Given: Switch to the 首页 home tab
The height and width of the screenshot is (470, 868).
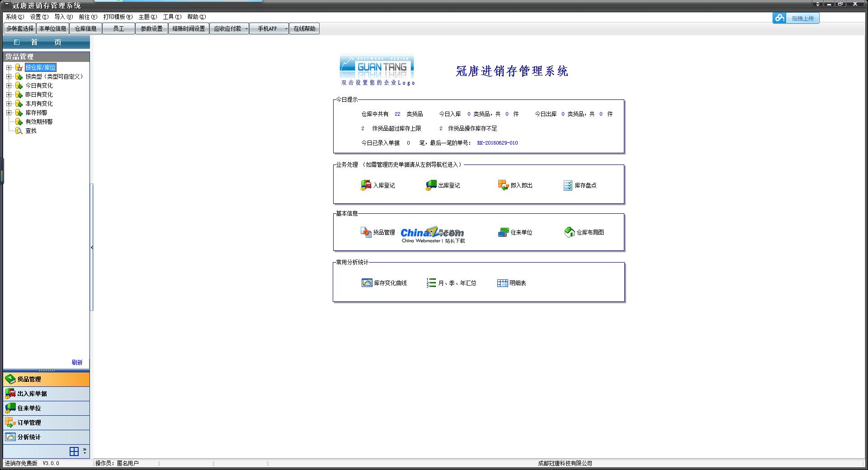Looking at the screenshot, I should coord(46,42).
